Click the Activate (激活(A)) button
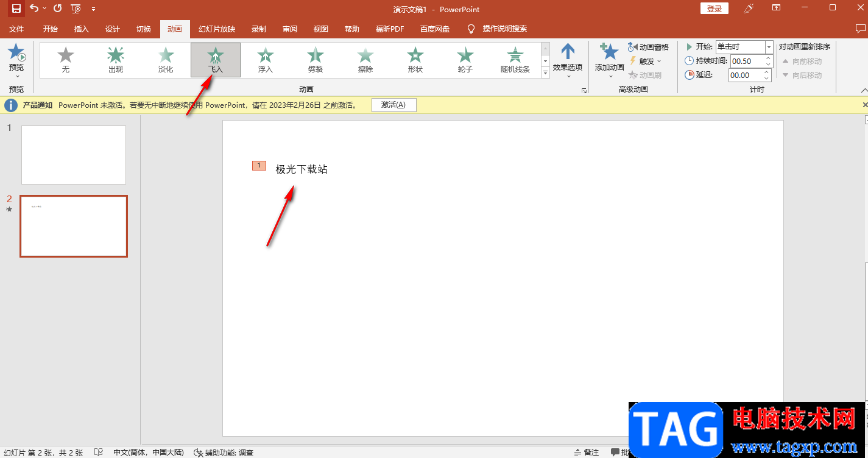 click(x=394, y=105)
